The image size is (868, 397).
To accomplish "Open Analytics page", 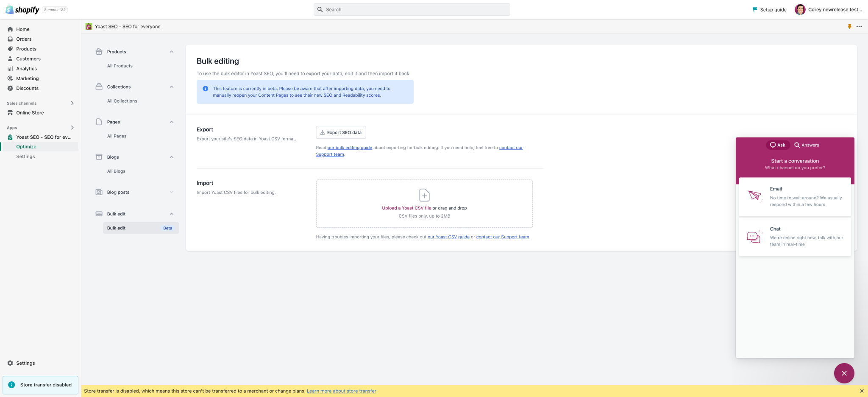I will 26,69.
